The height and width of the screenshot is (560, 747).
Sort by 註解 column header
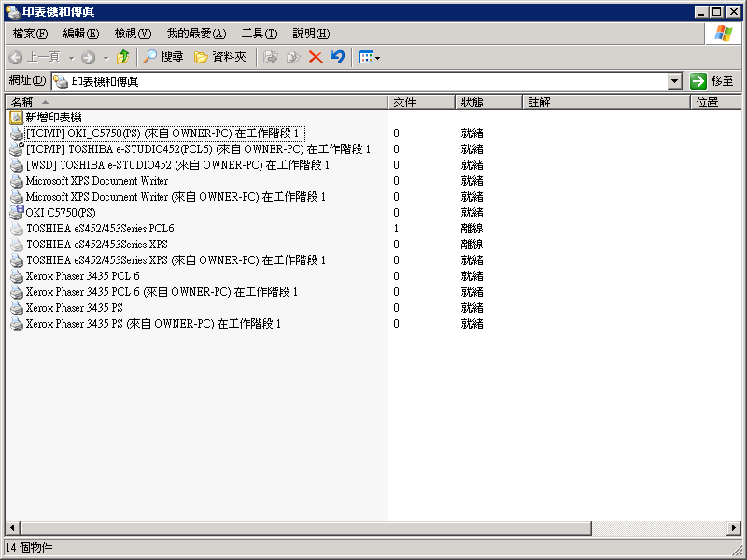tap(606, 102)
